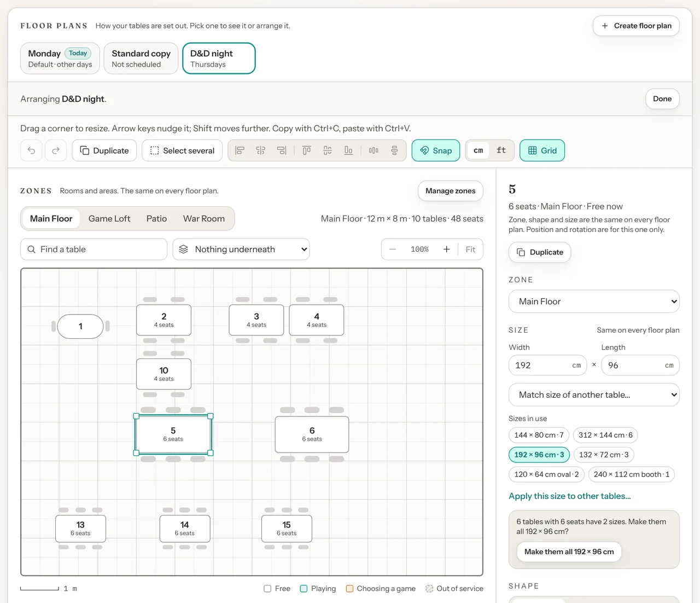The height and width of the screenshot is (603, 700).
Task: Zoom out with the minus icon
Action: [x=393, y=249]
